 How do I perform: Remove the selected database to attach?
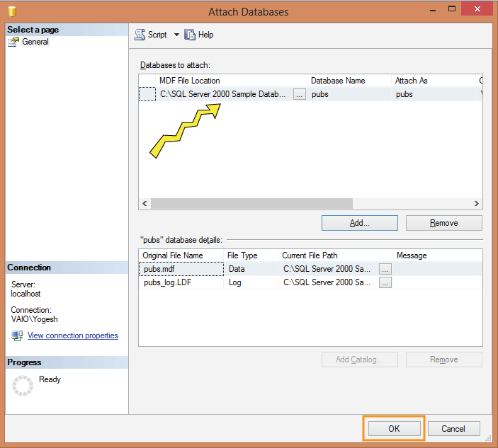pyautogui.click(x=443, y=223)
